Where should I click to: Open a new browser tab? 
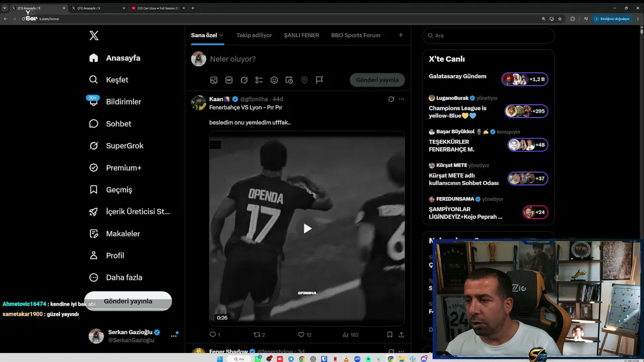pyautogui.click(x=193, y=8)
